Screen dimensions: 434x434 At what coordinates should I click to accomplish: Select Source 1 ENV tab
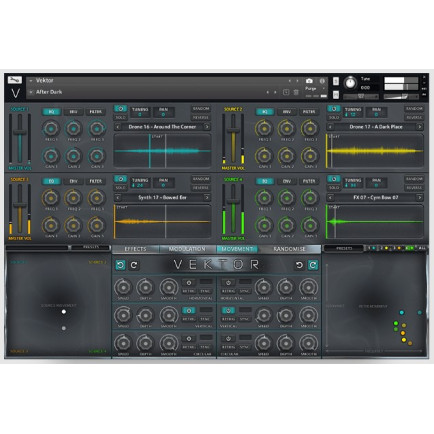click(73, 112)
